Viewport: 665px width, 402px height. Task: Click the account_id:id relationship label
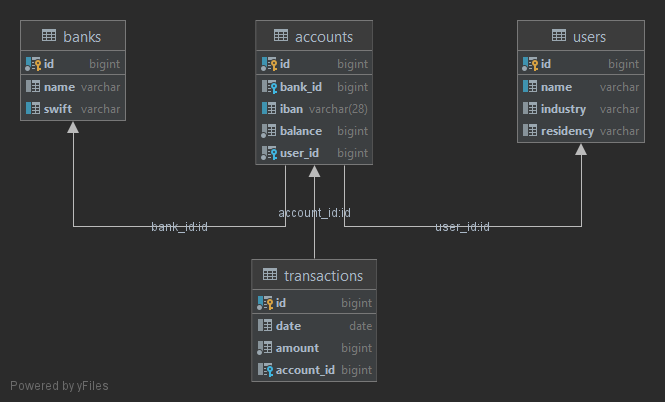click(x=314, y=213)
